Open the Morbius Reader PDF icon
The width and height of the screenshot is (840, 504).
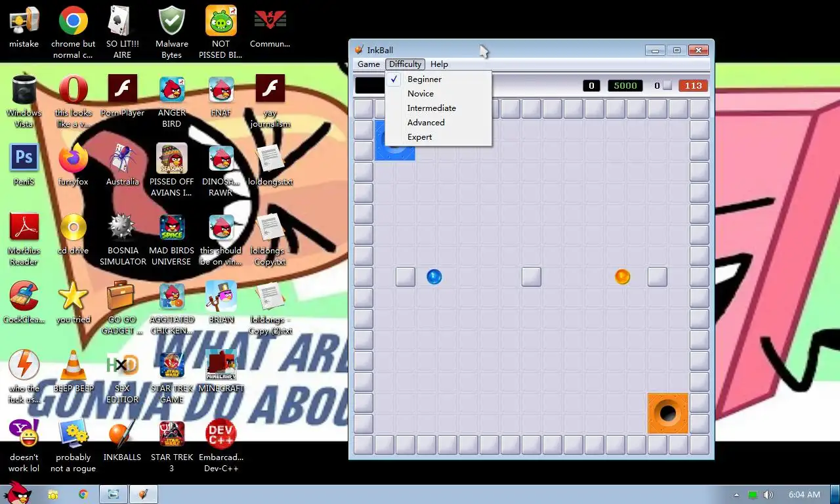tap(24, 238)
